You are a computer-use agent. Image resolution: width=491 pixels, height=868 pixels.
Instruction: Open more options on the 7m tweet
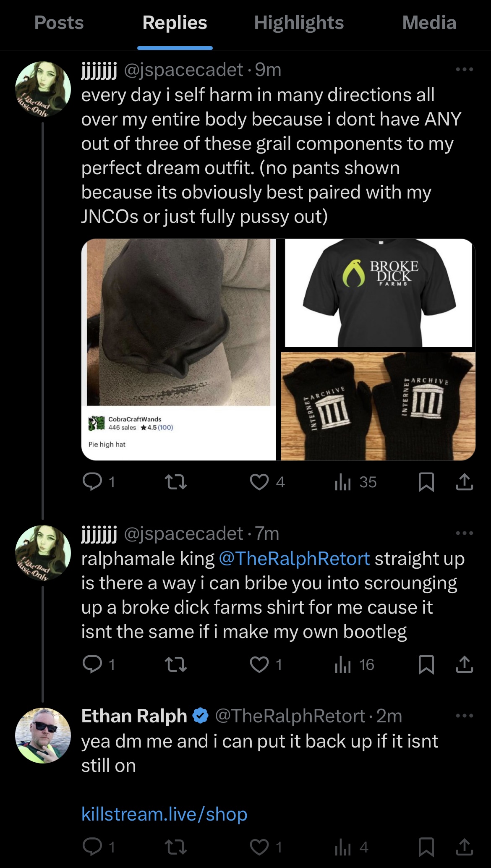pyautogui.click(x=465, y=533)
